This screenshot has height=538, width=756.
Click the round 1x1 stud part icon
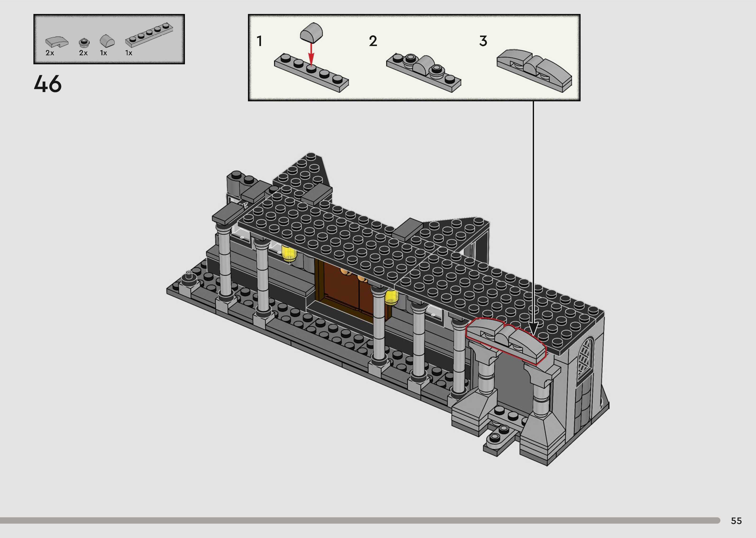point(84,43)
